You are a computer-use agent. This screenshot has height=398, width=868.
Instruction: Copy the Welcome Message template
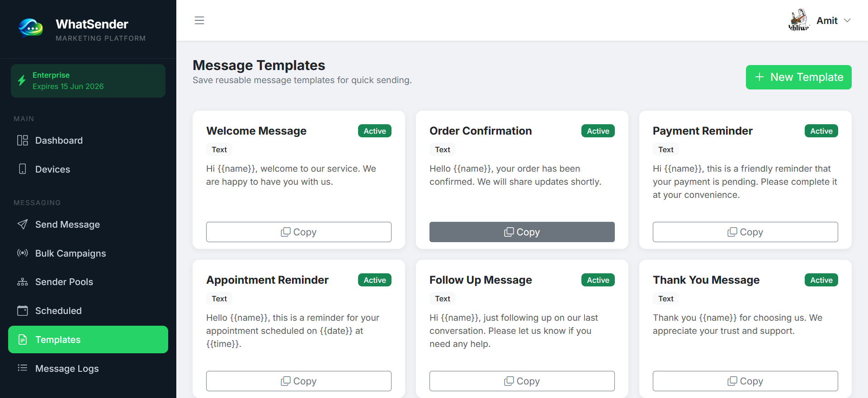click(299, 232)
